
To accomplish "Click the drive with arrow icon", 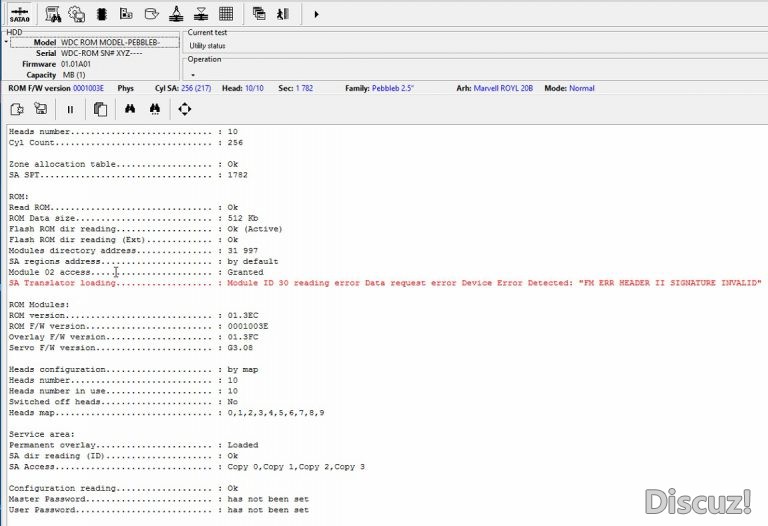I will click(151, 14).
